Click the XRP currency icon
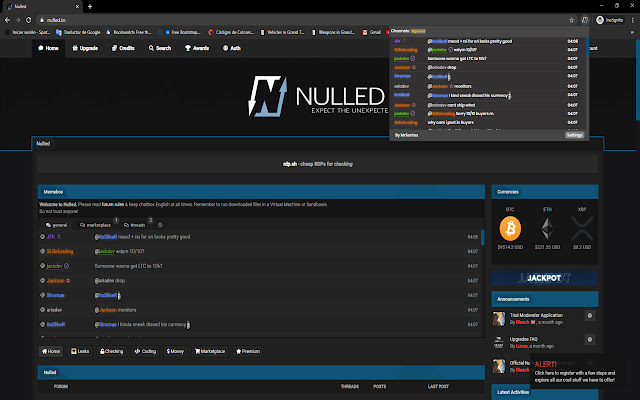 click(582, 228)
